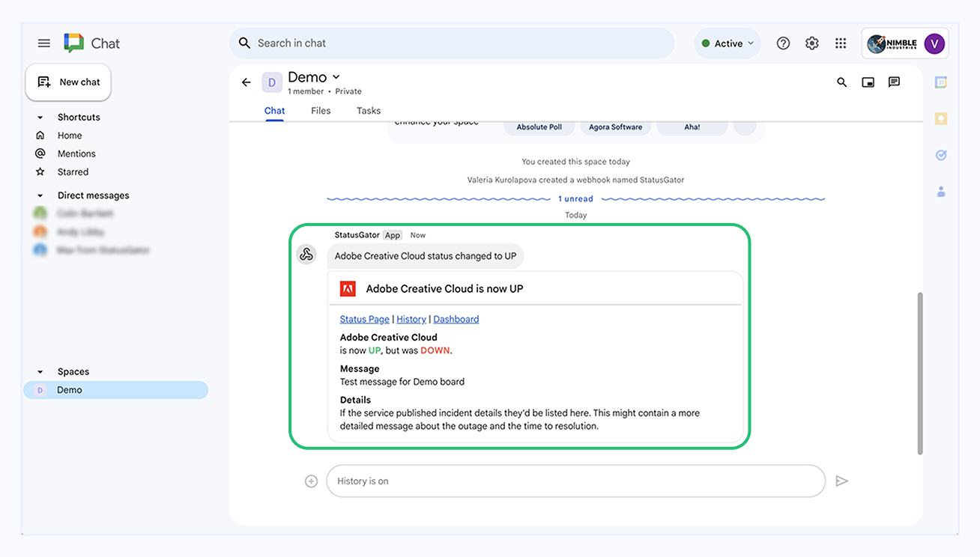Expand the Shortcuts section
This screenshot has height=557, width=980.
click(40, 117)
